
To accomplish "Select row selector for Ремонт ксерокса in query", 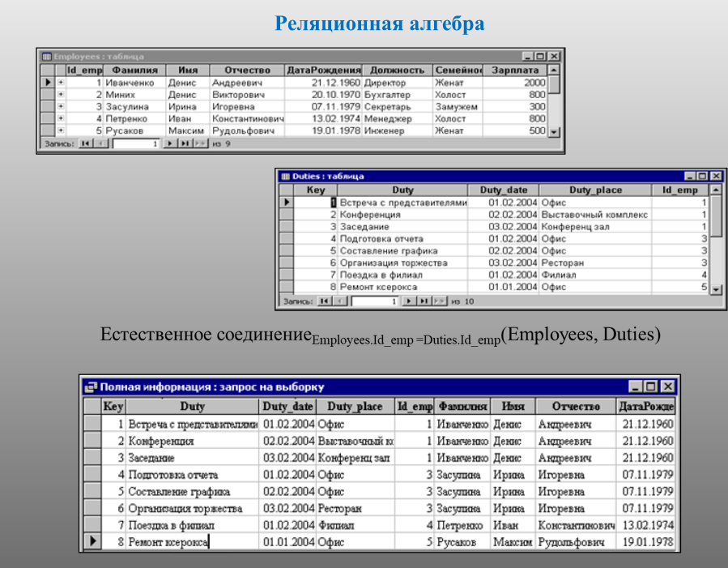I will (x=93, y=541).
